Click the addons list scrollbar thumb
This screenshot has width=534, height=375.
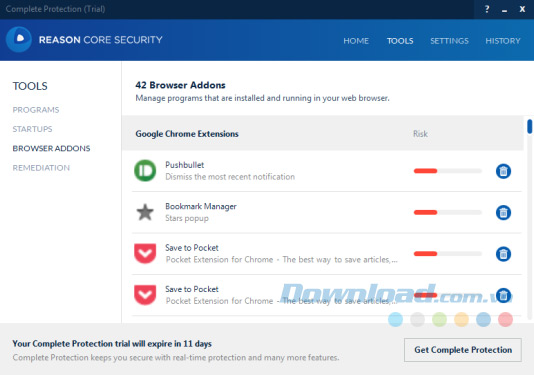point(530,126)
